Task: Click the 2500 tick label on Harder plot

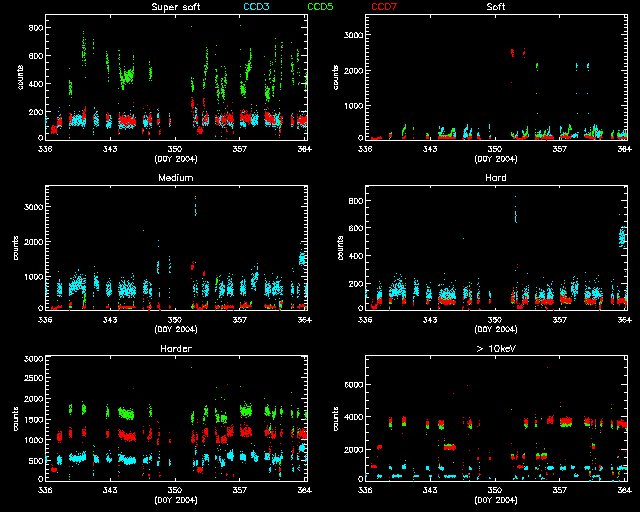Action: pyautogui.click(x=33, y=378)
